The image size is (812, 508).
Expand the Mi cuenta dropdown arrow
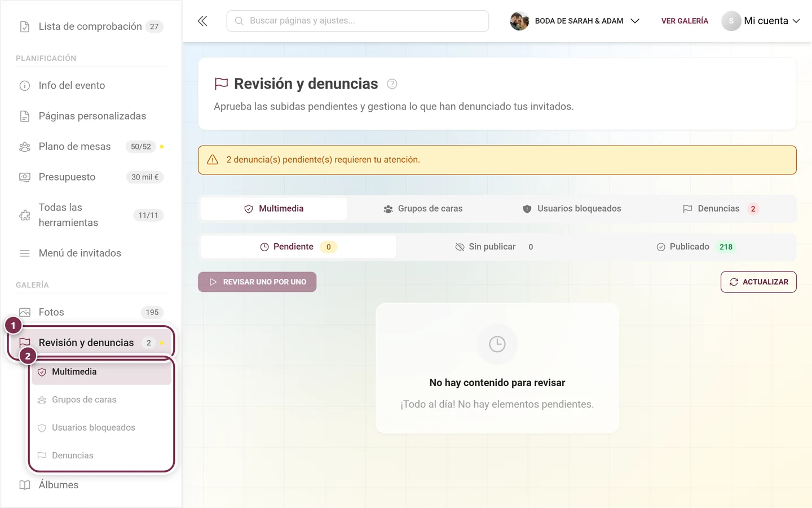point(796,21)
